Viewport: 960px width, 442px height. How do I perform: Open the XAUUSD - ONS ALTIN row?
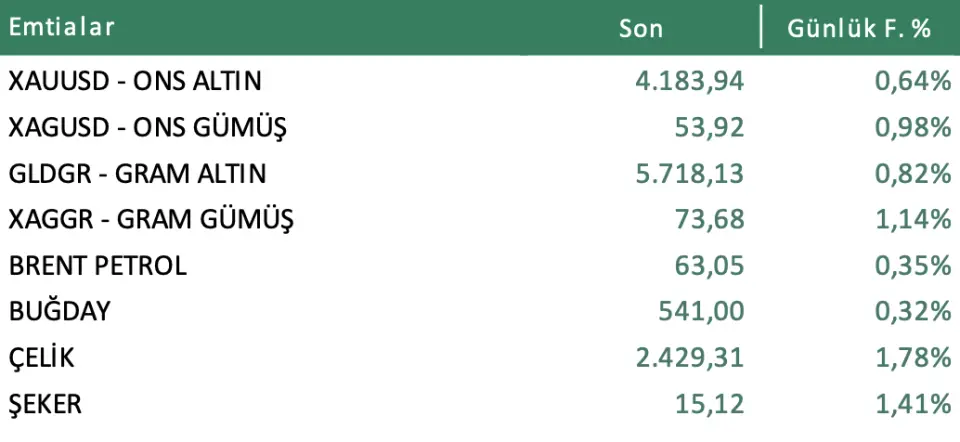135,81
